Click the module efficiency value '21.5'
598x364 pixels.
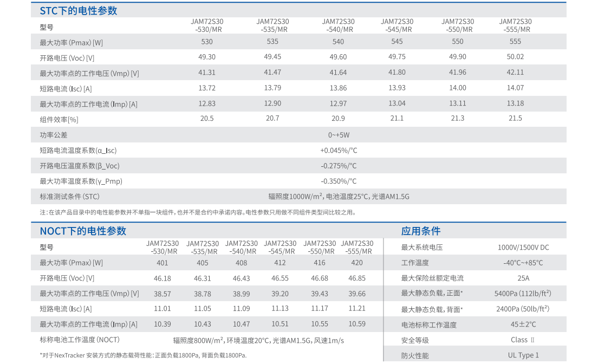point(515,119)
